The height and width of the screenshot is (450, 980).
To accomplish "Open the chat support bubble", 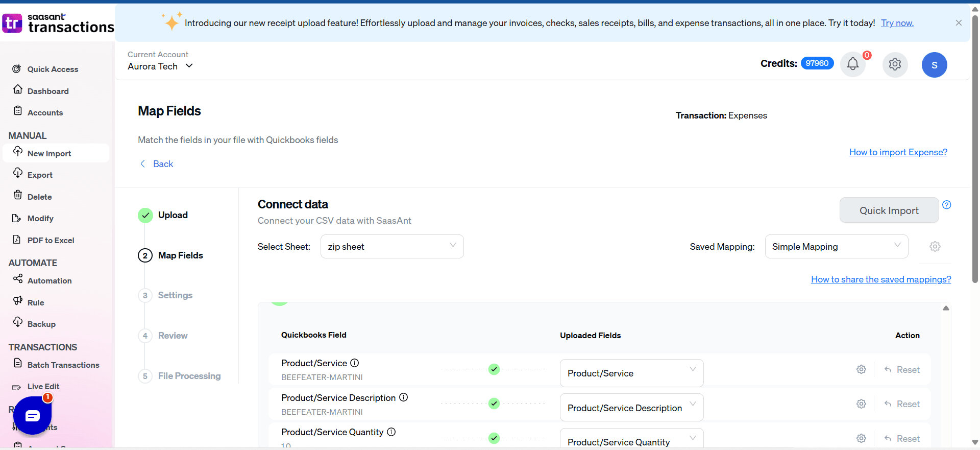I will pos(33,416).
